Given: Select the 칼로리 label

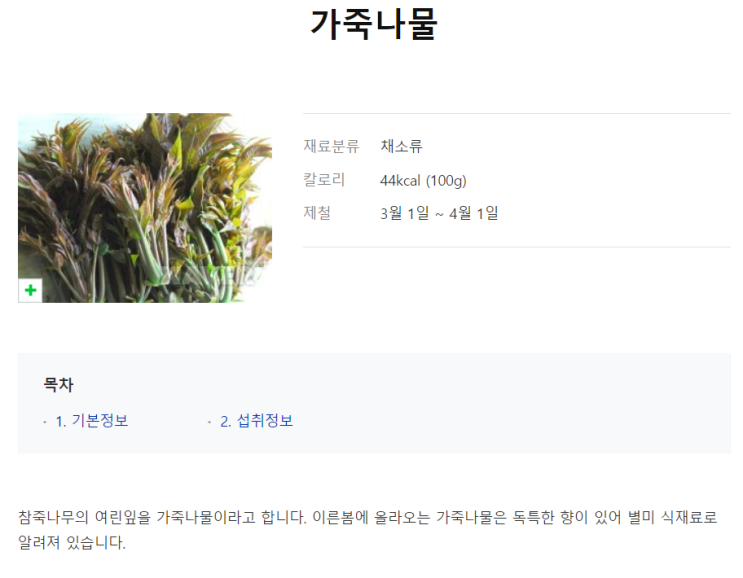Looking at the screenshot, I should pos(324,180).
